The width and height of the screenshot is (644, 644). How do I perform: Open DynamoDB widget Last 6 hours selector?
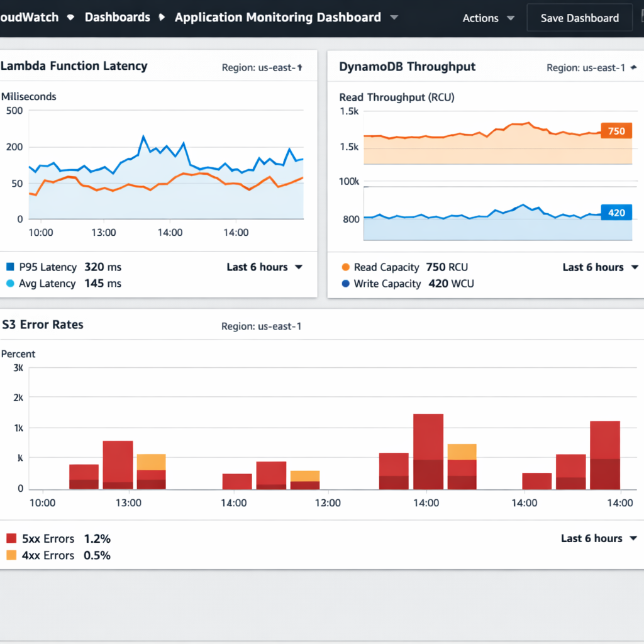pyautogui.click(x=600, y=267)
